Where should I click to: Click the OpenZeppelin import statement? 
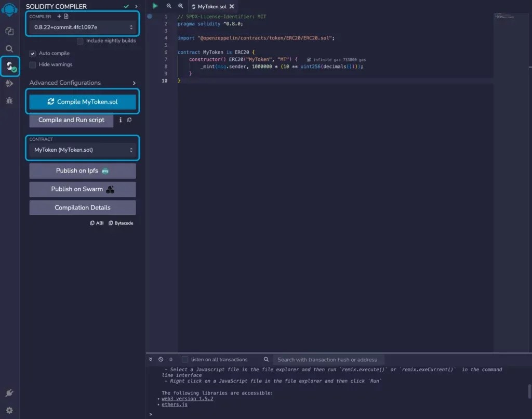click(x=256, y=38)
